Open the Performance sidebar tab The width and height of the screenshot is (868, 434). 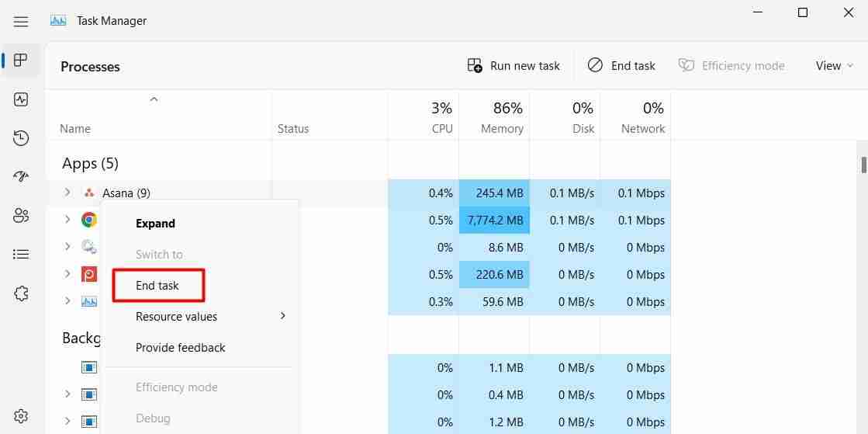(21, 100)
